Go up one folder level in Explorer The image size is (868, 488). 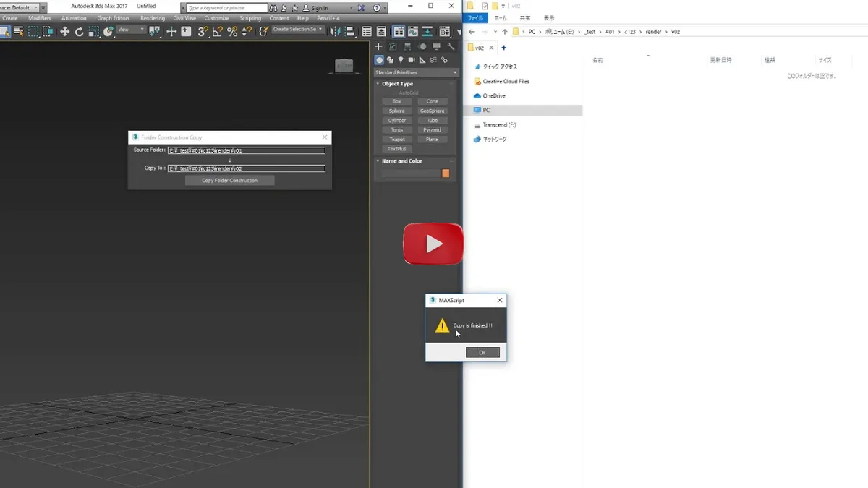point(504,32)
